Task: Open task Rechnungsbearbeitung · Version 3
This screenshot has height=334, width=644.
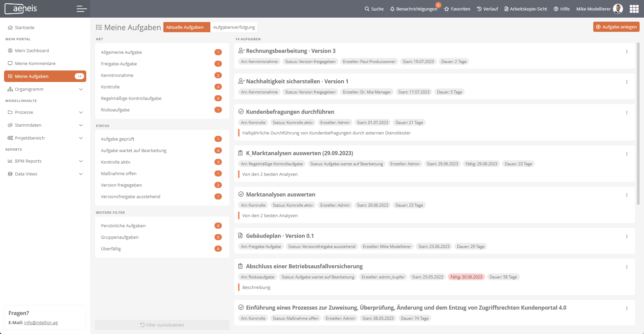Action: [x=291, y=51]
